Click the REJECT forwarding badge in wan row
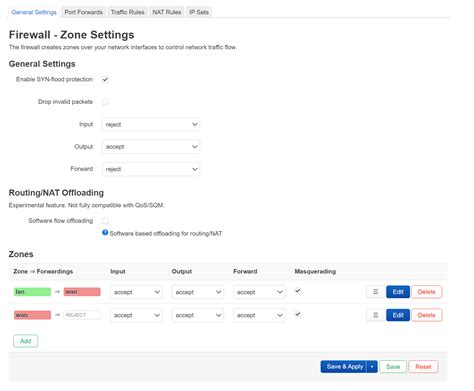 [x=82, y=315]
